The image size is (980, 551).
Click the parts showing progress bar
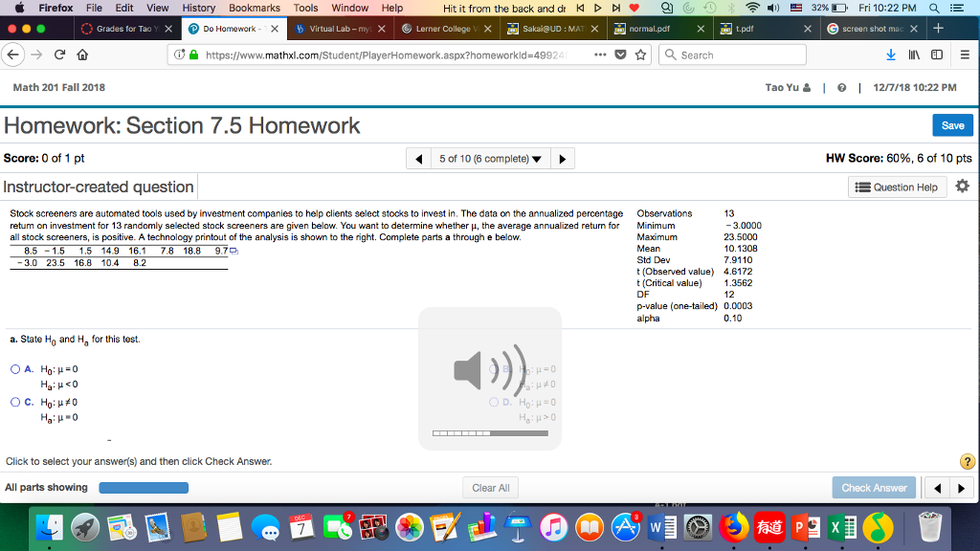coord(144,488)
